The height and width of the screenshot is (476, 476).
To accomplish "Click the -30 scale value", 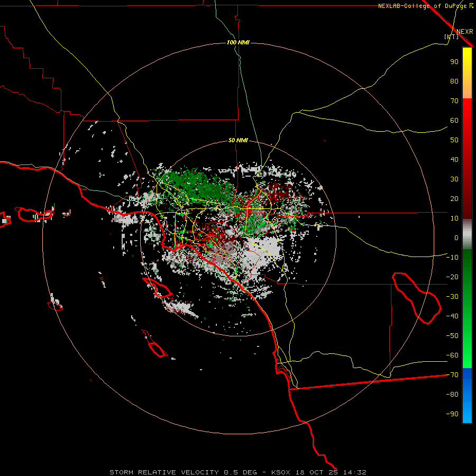I will 452,297.
